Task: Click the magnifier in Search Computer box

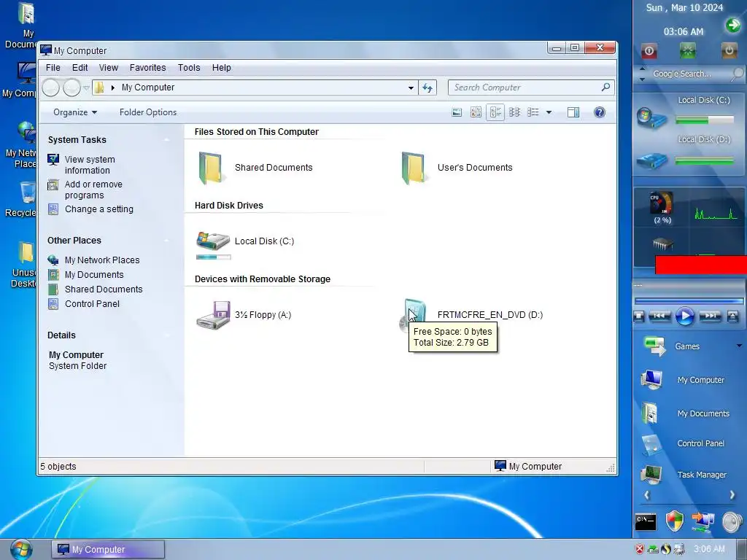Action: [605, 87]
